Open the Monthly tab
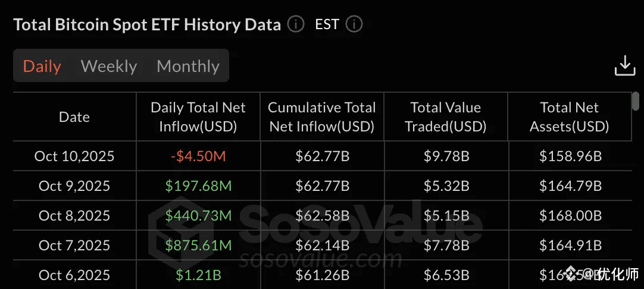 [188, 66]
